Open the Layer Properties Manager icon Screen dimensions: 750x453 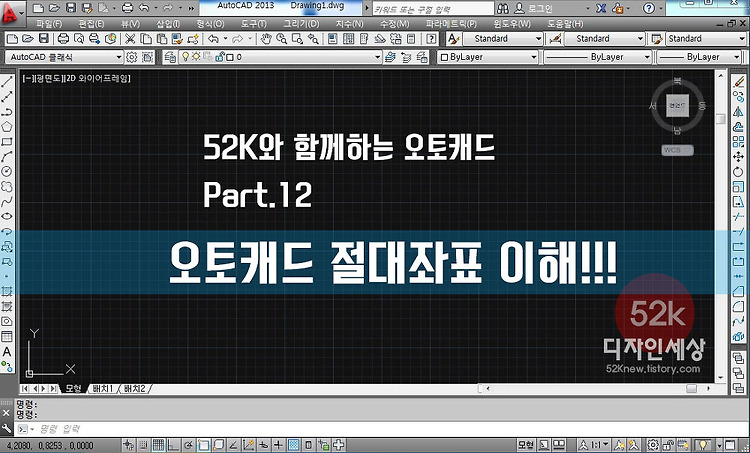point(170,57)
